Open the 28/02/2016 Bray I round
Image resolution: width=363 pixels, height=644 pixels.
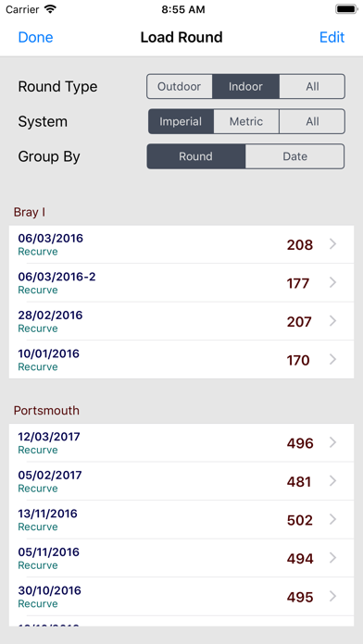181,321
